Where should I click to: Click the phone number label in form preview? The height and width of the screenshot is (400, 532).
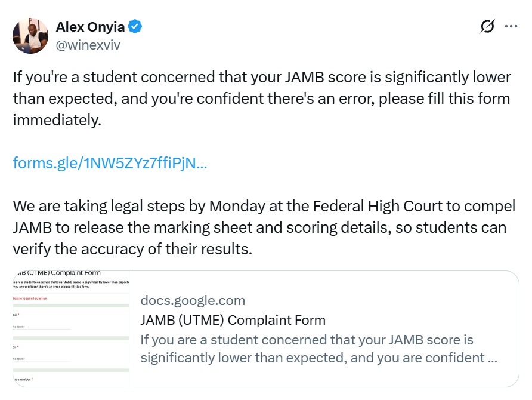pos(24,379)
